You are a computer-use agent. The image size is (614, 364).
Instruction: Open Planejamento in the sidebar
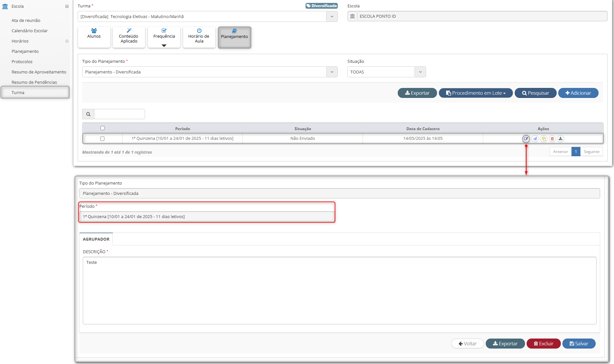click(25, 51)
